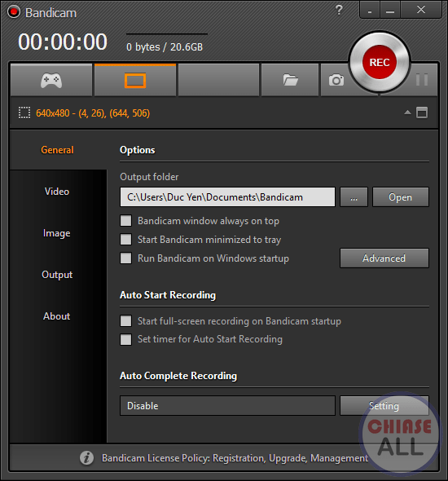Click the output folder path field

(227, 197)
